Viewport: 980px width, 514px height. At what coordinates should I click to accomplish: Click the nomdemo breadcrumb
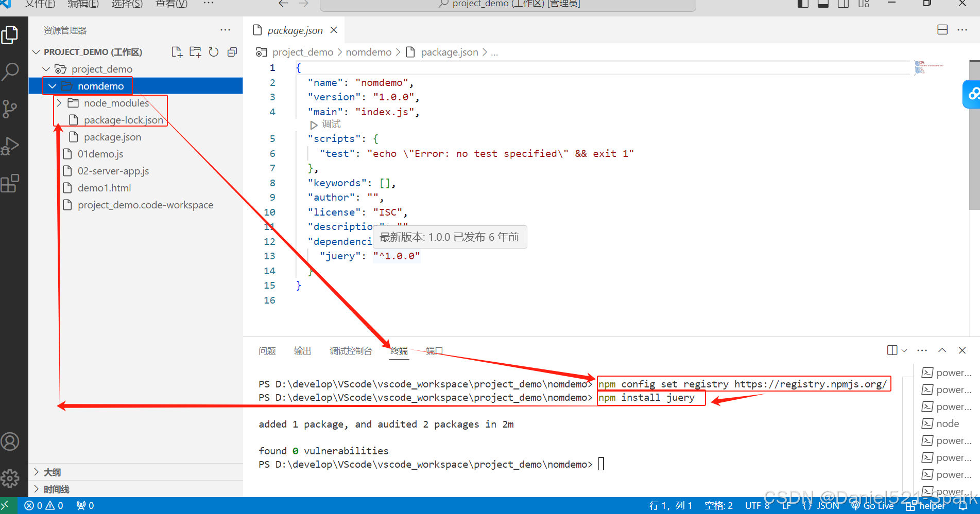click(369, 52)
